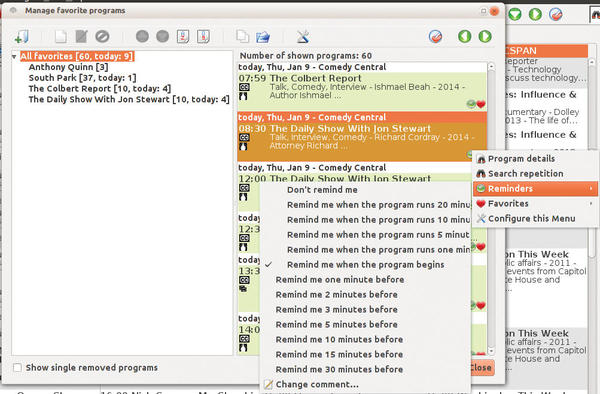
Task: Click the Number of shown programs: 60 label
Action: pyautogui.click(x=306, y=55)
